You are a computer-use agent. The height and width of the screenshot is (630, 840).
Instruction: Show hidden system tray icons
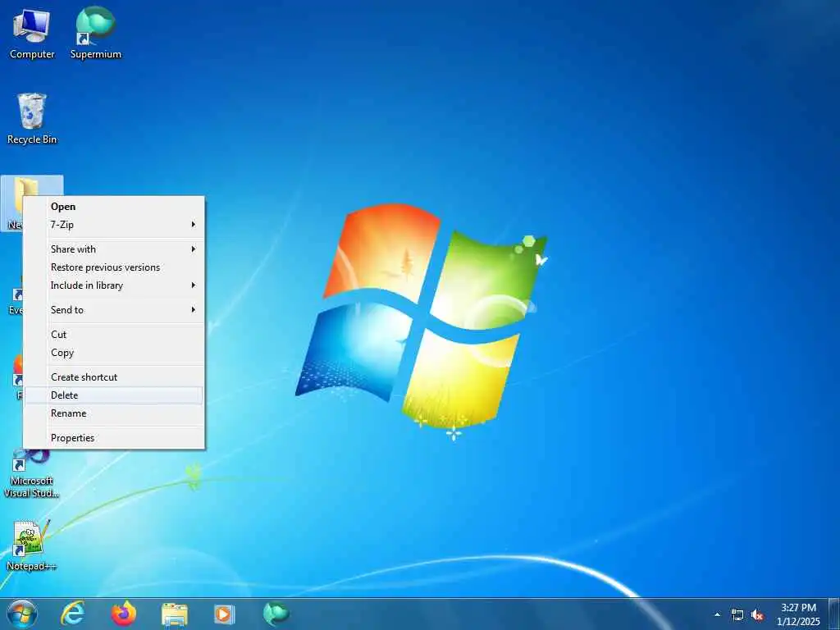pos(717,614)
